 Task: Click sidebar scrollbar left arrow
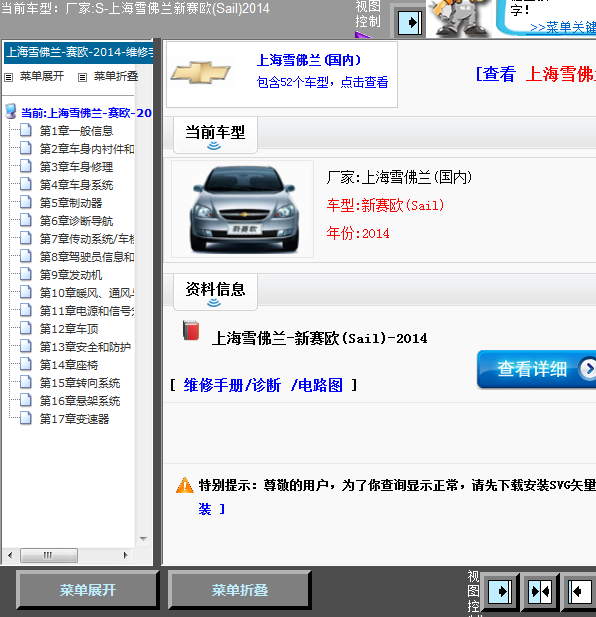(x=10, y=555)
